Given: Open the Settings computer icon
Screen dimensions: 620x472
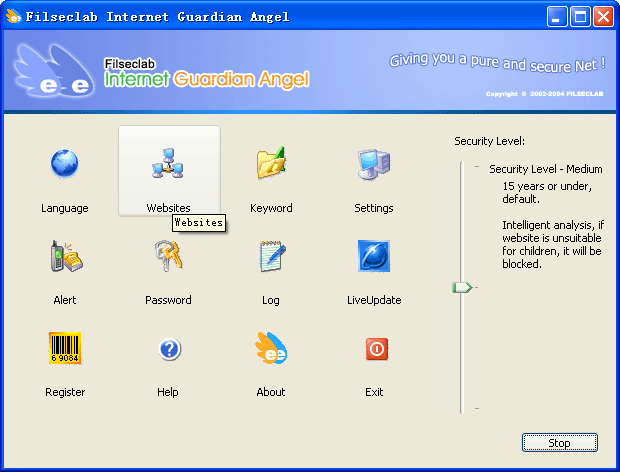Looking at the screenshot, I should click(x=374, y=164).
